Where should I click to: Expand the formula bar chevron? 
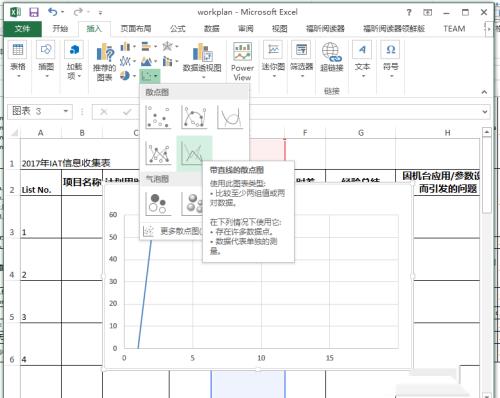485,111
